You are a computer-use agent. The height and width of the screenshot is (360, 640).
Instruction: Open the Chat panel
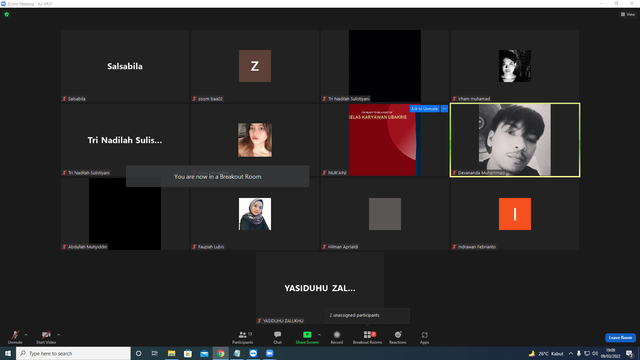point(278,337)
